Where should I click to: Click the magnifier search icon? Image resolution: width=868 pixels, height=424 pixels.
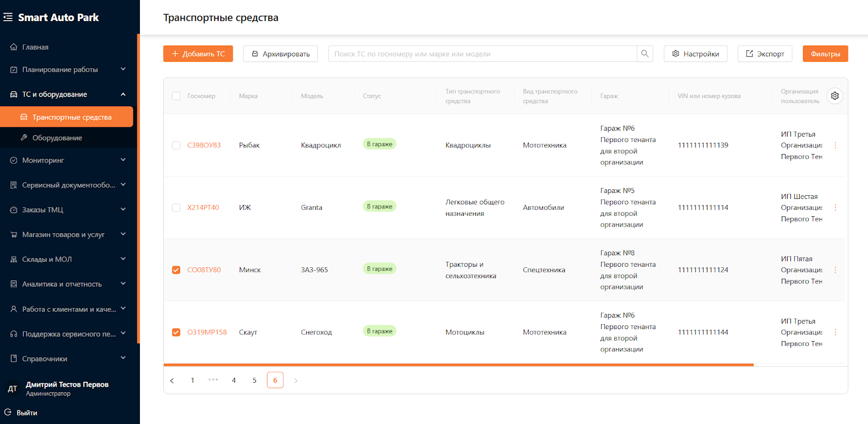tap(644, 54)
